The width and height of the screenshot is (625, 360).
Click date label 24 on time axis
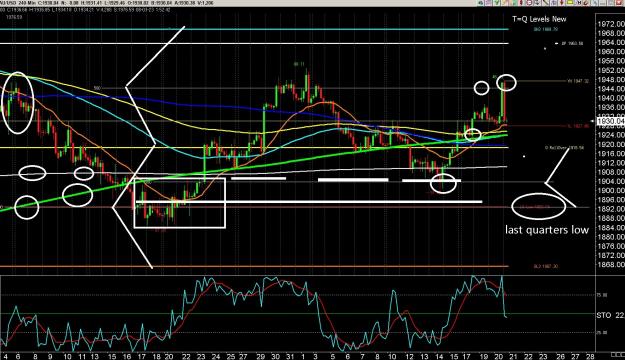click(x=215, y=356)
